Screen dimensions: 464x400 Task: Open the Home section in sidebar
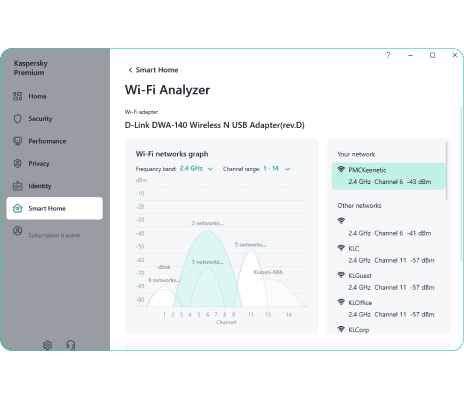point(54,96)
